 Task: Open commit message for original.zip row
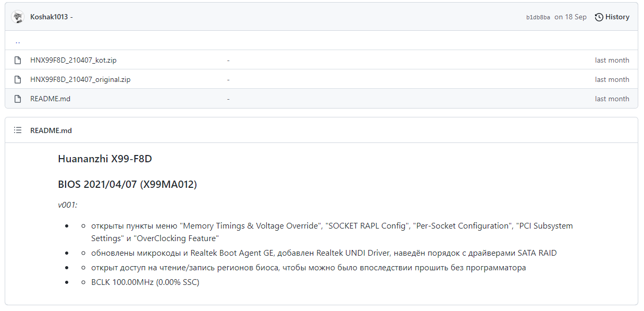click(x=228, y=79)
